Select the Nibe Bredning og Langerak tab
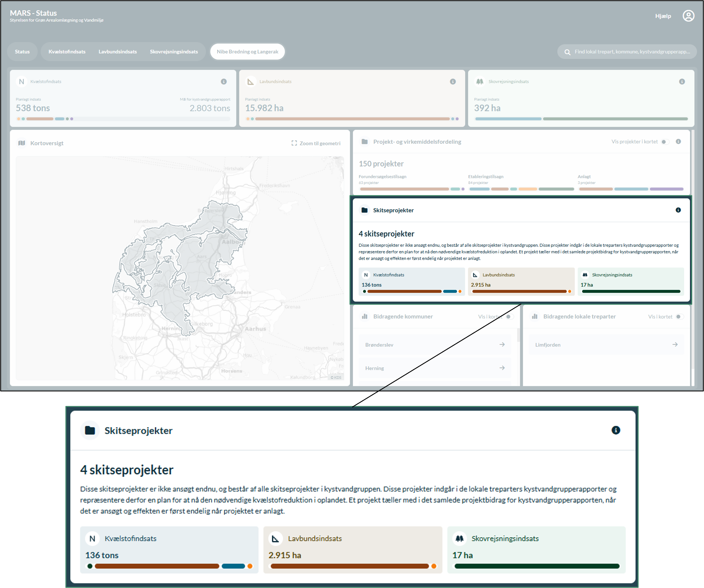 point(248,52)
